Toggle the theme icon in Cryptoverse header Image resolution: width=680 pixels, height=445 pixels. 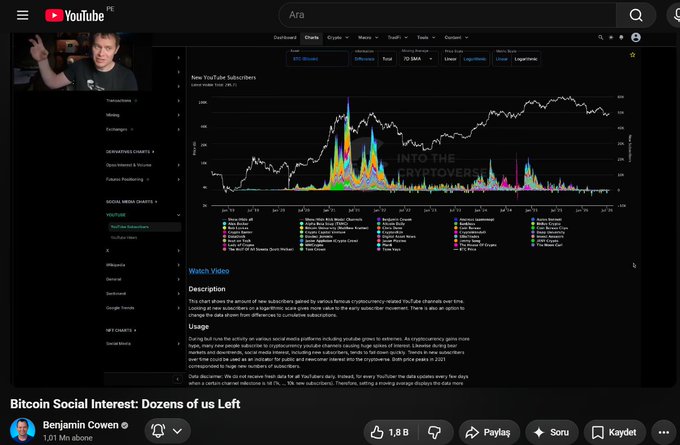(x=611, y=38)
